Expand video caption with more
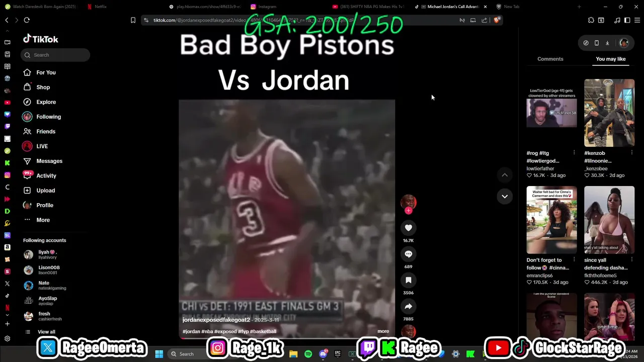 383,331
